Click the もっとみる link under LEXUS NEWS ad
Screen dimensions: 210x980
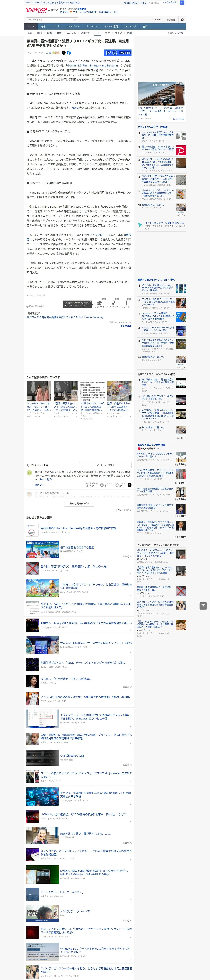tap(178, 119)
